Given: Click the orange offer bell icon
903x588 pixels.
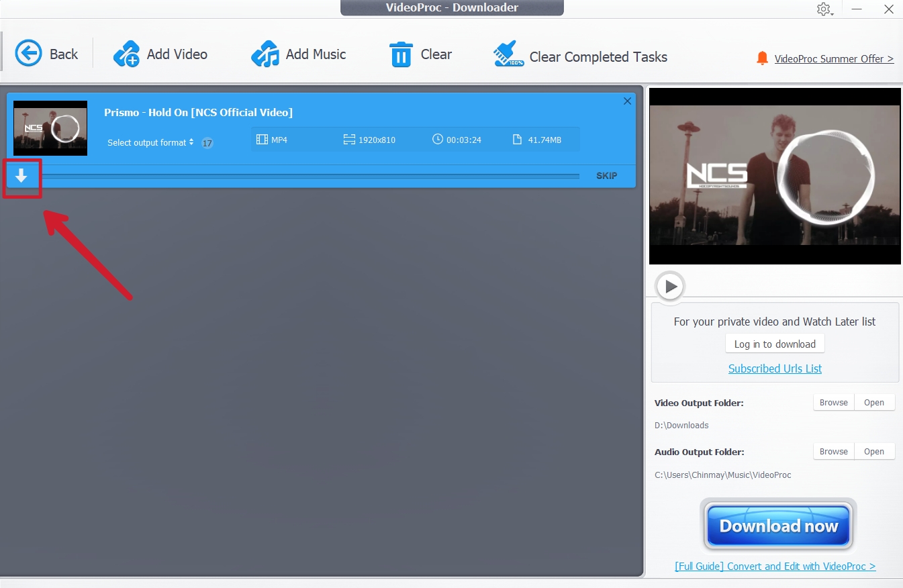Looking at the screenshot, I should [x=762, y=58].
